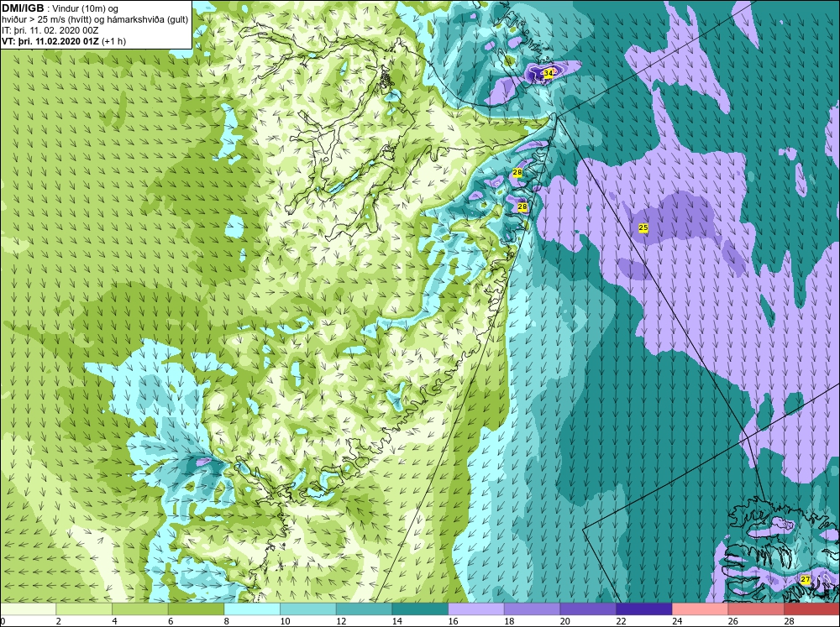The width and height of the screenshot is (840, 627).
Task: Pick the 12–14 m/s teal legend swatch
Action: (x=364, y=609)
